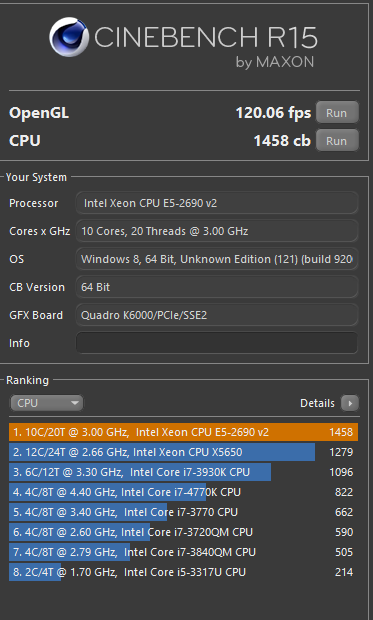Image resolution: width=373 pixels, height=620 pixels.
Task: Run the OpenGL benchmark
Action: (x=337, y=113)
